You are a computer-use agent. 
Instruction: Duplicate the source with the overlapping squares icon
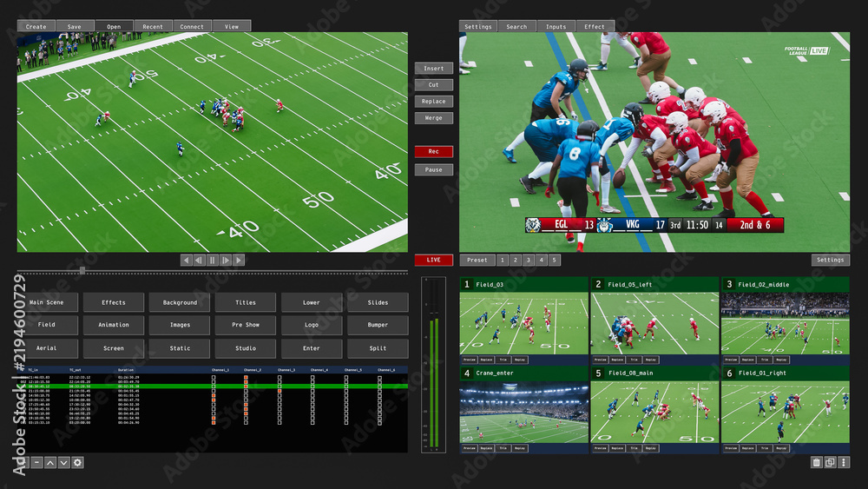click(830, 462)
